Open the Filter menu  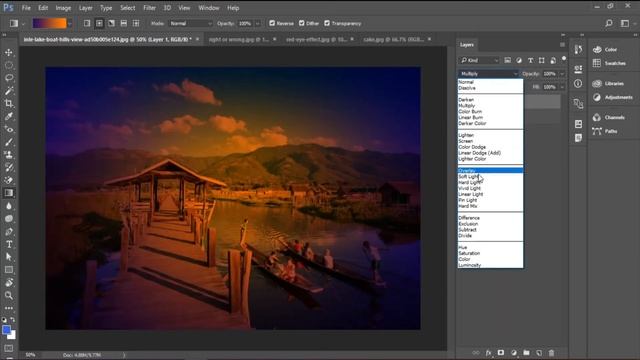point(149,8)
